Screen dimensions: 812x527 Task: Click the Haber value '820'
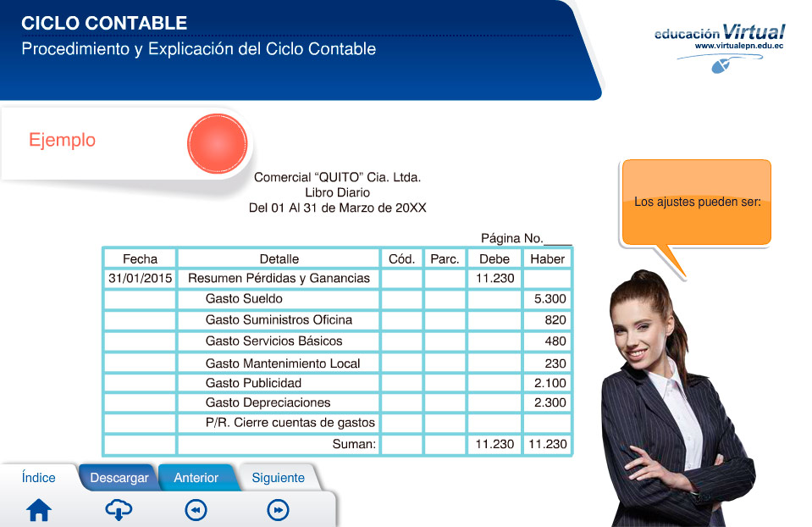click(x=555, y=320)
